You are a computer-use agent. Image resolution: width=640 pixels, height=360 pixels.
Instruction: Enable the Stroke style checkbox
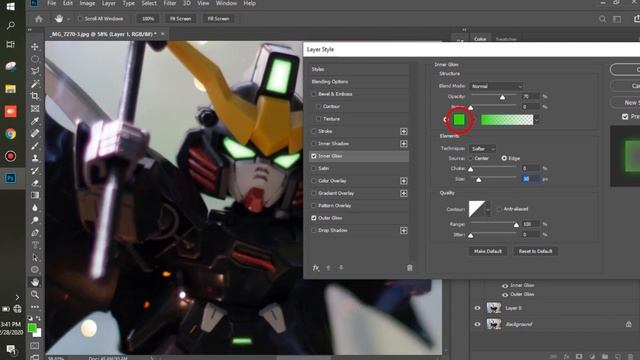point(314,131)
